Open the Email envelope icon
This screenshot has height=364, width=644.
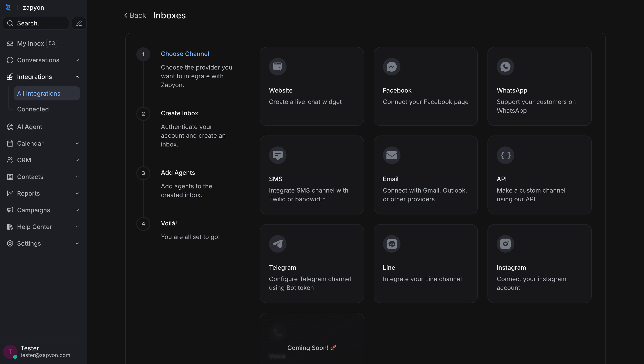pos(391,155)
